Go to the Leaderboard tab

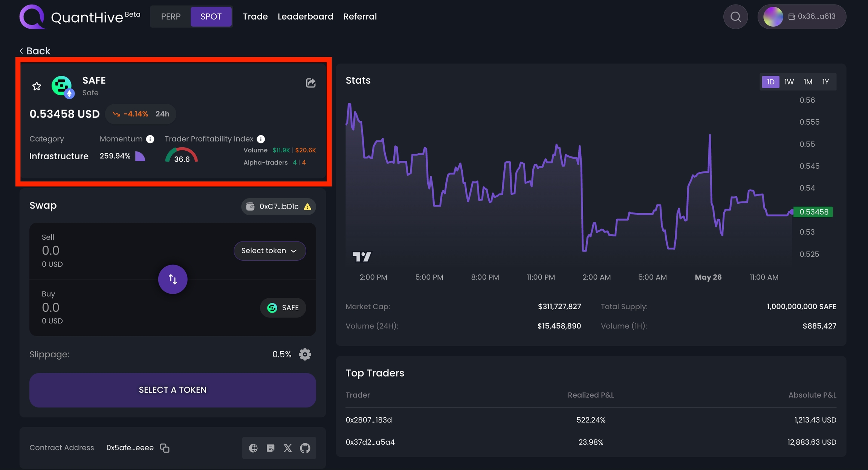click(305, 17)
